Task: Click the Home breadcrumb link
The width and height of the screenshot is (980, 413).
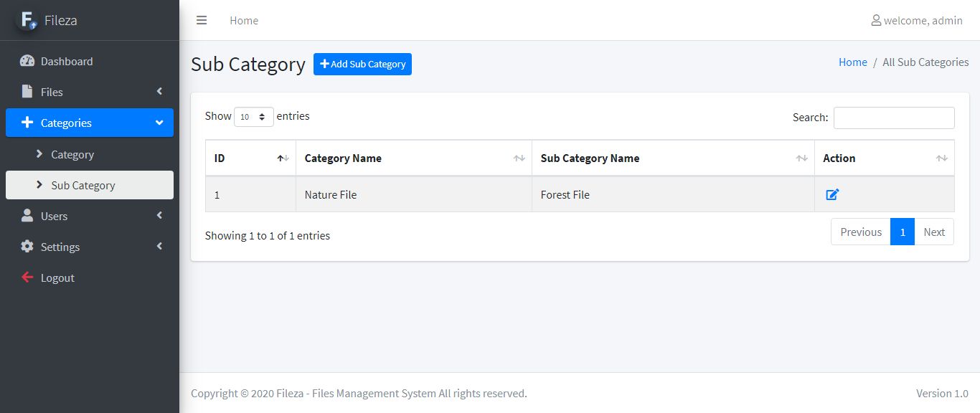Action: click(852, 62)
